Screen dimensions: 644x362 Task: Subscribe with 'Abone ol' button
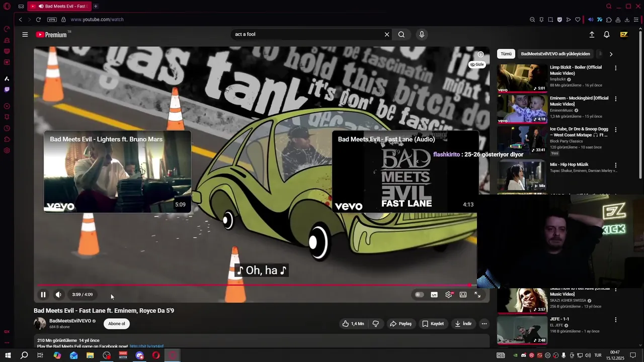117,324
